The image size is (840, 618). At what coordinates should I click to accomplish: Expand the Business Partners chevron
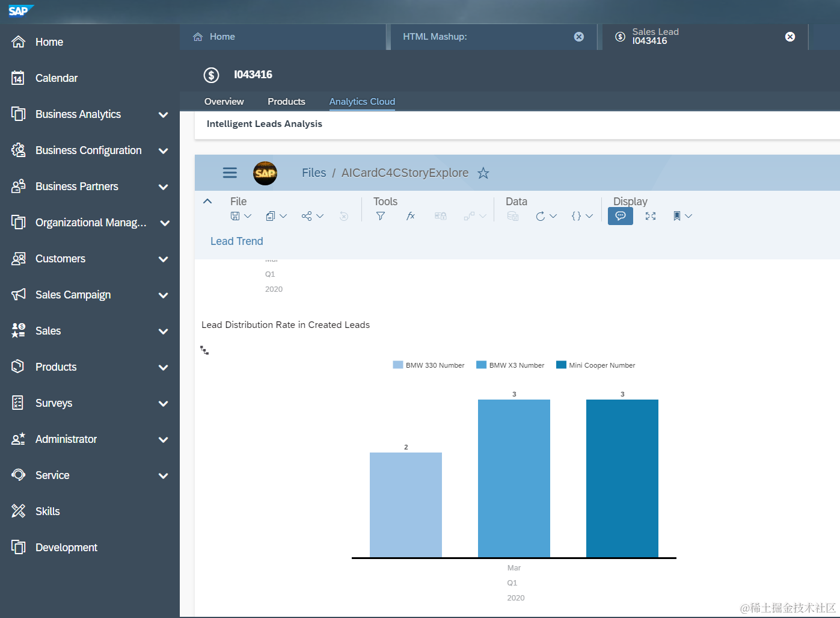(163, 187)
